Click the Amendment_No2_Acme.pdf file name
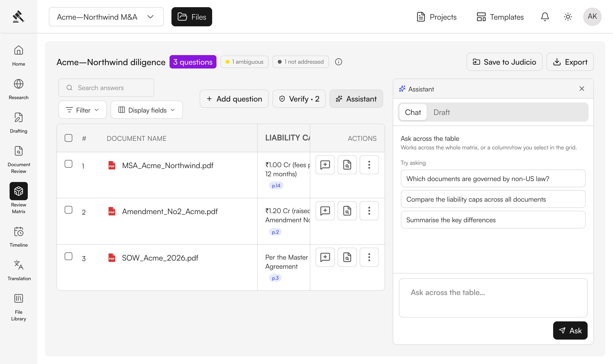 coord(170,211)
